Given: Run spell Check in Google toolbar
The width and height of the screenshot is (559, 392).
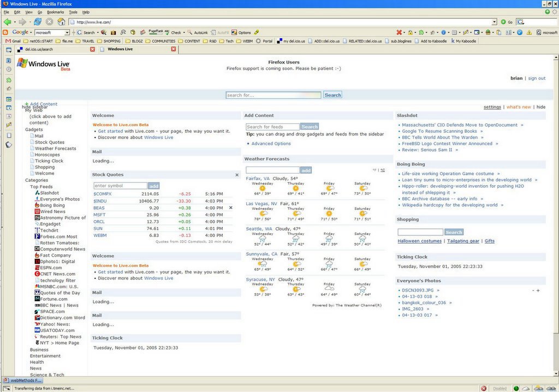Looking at the screenshot, I should point(173,32).
